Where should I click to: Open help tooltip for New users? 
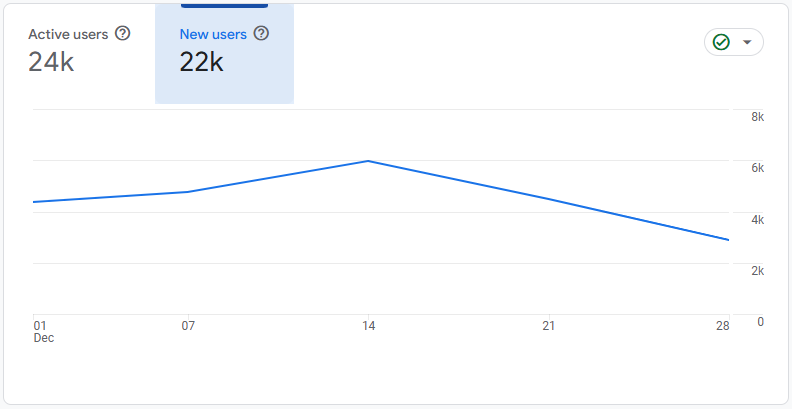(x=261, y=34)
